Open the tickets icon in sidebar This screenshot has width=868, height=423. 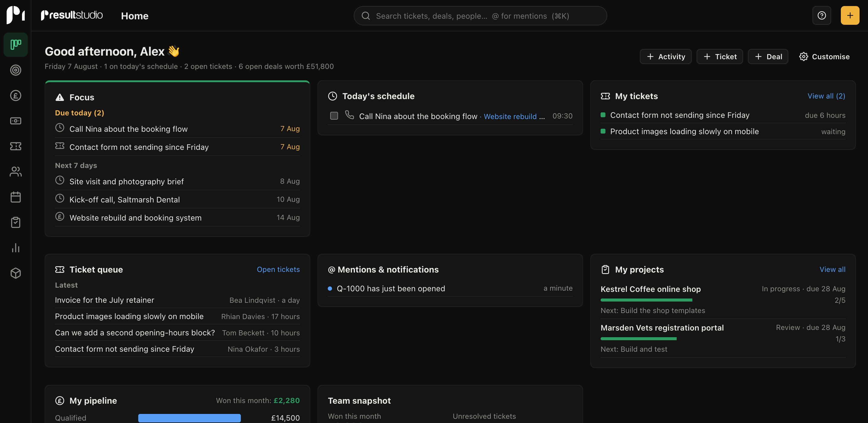pos(15,146)
